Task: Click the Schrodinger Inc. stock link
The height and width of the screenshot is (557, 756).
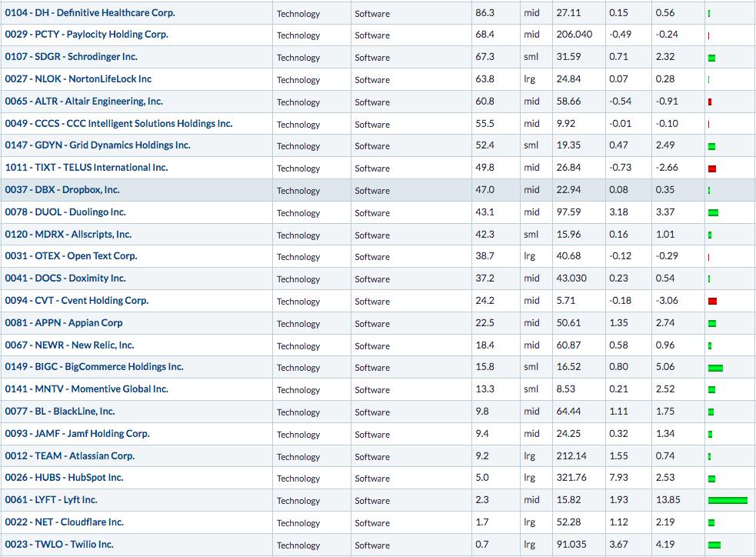Action: click(x=72, y=57)
